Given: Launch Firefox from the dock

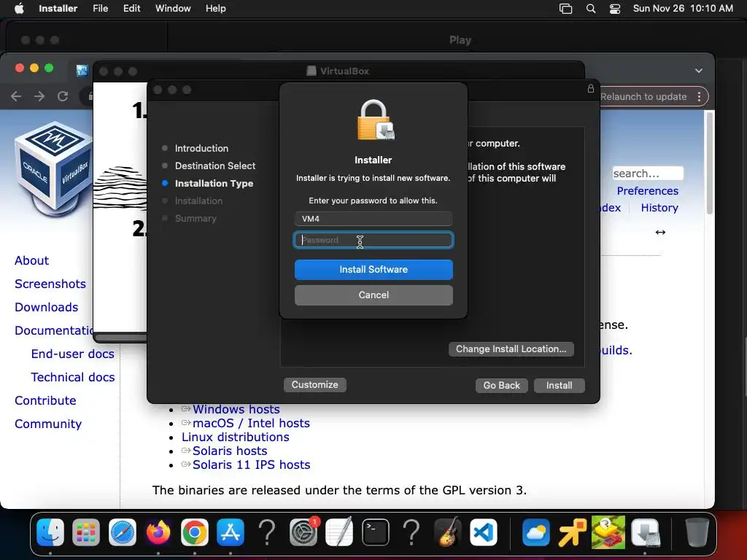Looking at the screenshot, I should pyautogui.click(x=158, y=532).
